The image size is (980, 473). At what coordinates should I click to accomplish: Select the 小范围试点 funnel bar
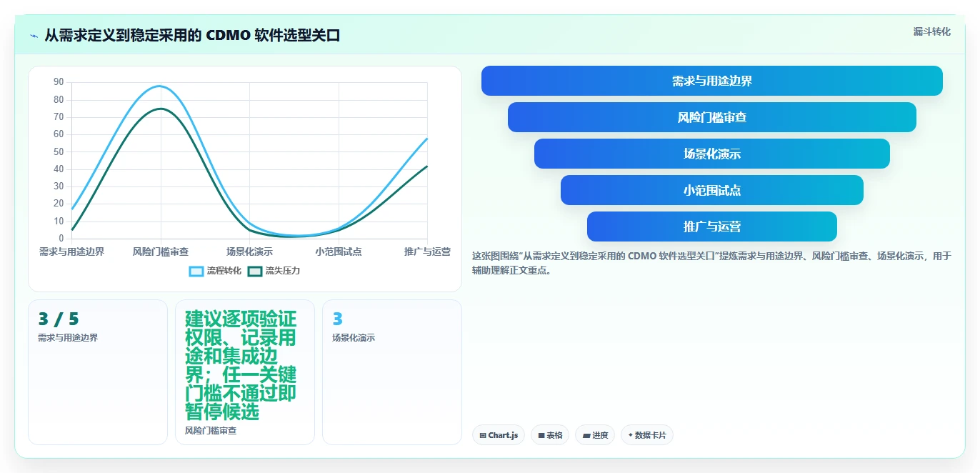[x=712, y=190]
